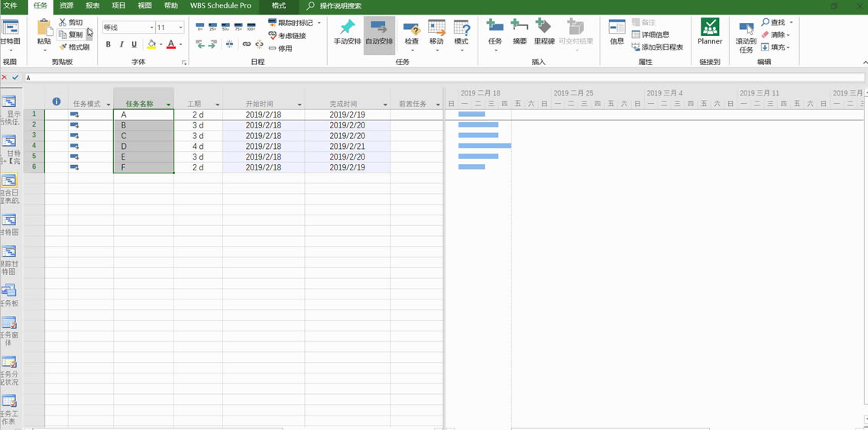Click 滚动到任务 scroll to task icon
868x430 pixels.
(746, 35)
